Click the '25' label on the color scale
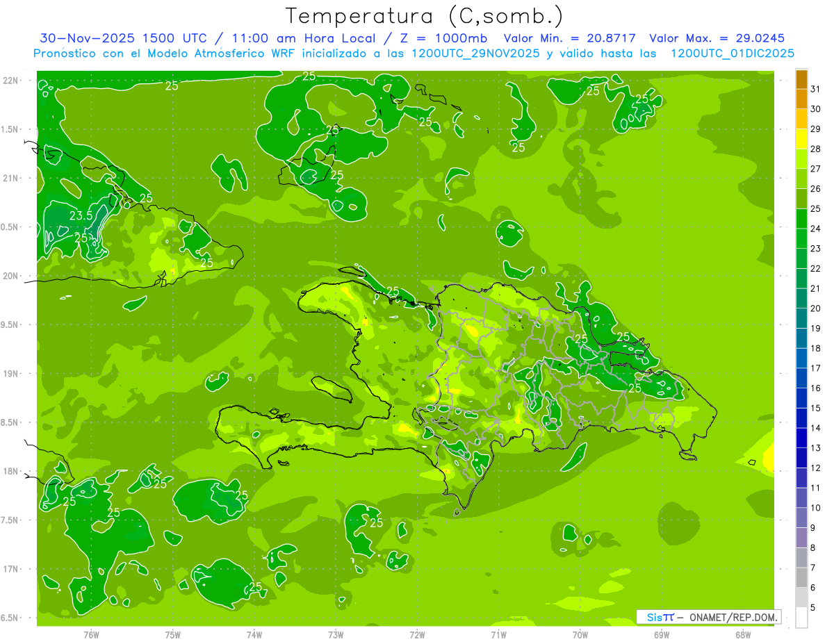The width and height of the screenshot is (834, 644). [816, 208]
